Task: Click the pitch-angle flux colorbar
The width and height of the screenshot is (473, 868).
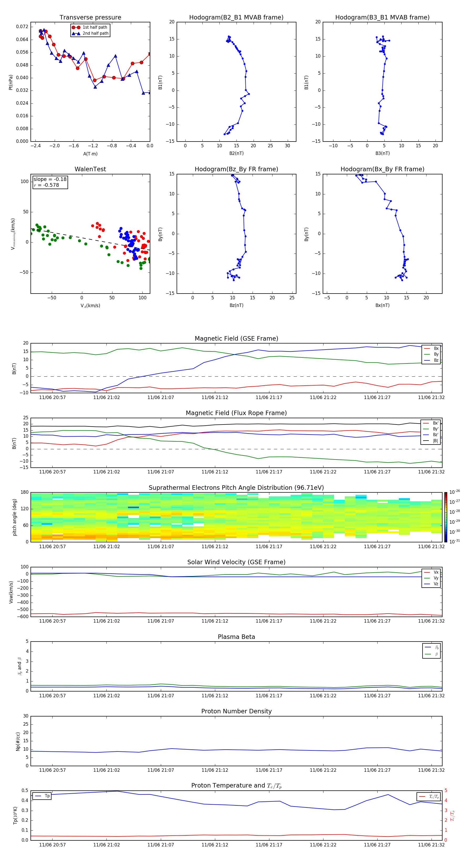Action: click(446, 517)
